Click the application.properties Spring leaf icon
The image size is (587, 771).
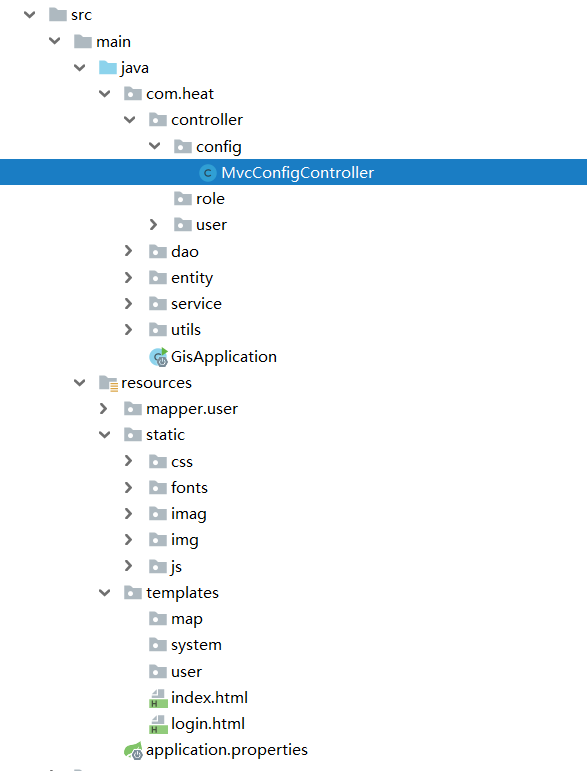coord(133,750)
